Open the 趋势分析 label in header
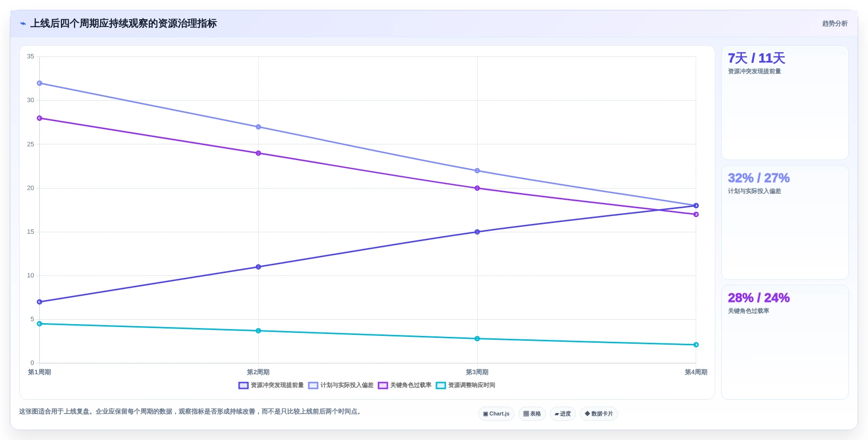The width and height of the screenshot is (868, 440). coord(835,24)
